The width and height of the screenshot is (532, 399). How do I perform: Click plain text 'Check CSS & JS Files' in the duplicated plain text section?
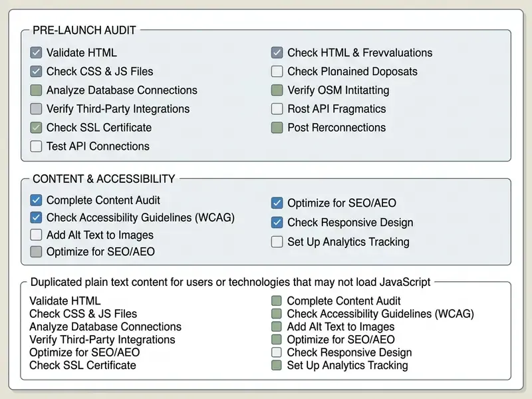click(83, 313)
